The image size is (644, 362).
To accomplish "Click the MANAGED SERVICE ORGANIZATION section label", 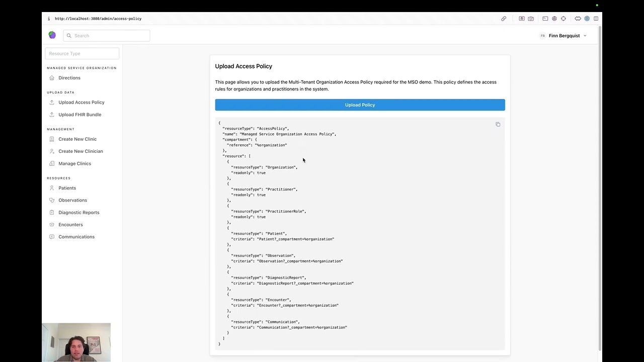I will tap(82, 68).
